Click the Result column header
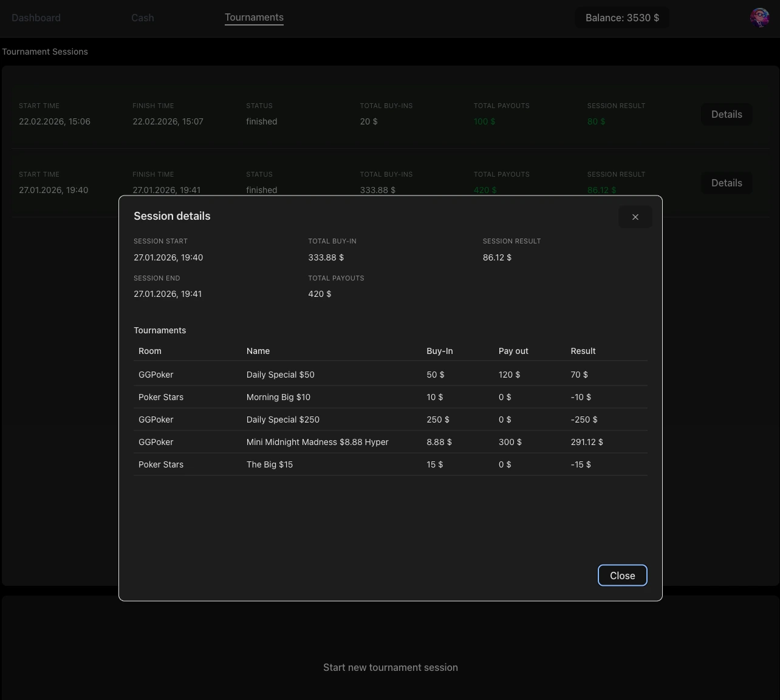Image resolution: width=780 pixels, height=700 pixels. [x=583, y=351]
